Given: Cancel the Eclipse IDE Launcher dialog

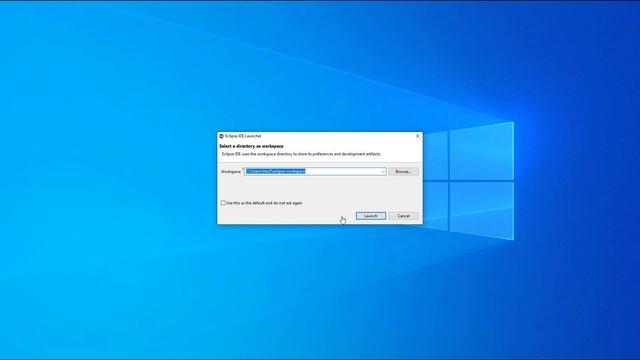Looking at the screenshot, I should [x=404, y=216].
